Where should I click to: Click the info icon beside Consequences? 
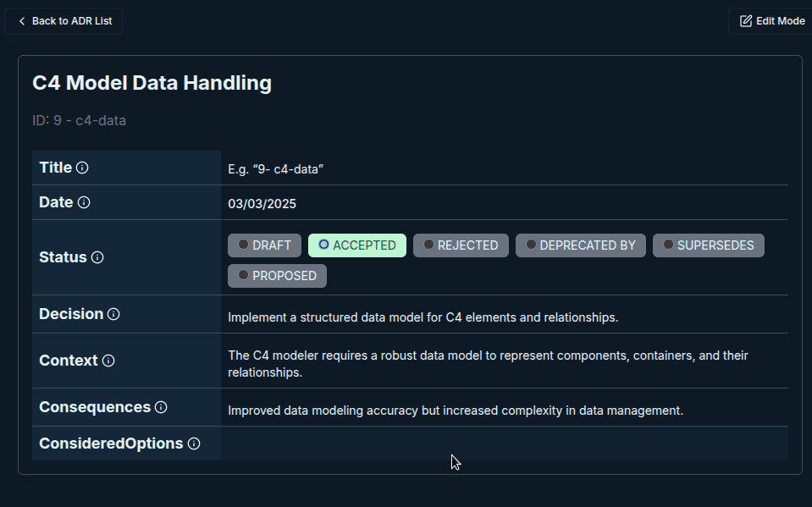(x=161, y=407)
